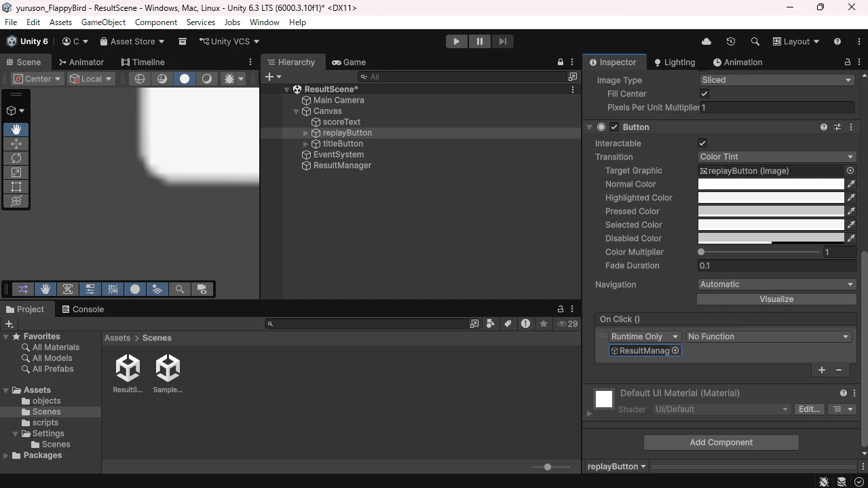This screenshot has height=488, width=868.
Task: Click the Visualize button
Action: [x=776, y=299]
